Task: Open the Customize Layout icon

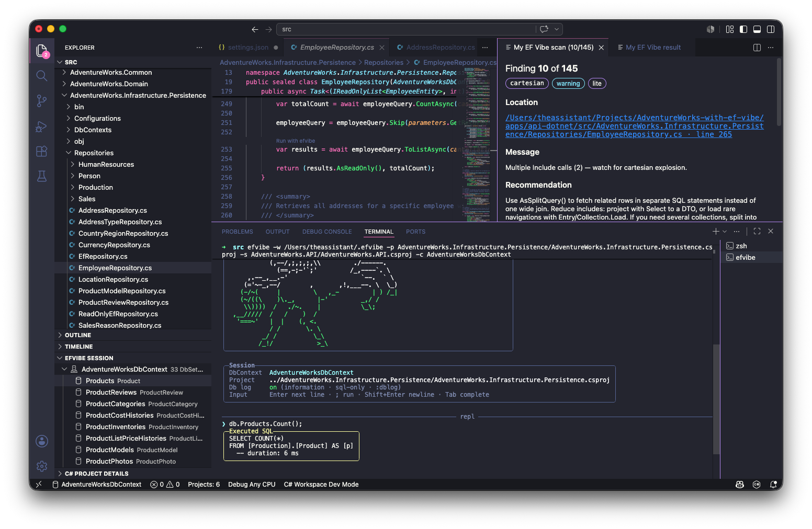Action: tap(730, 29)
